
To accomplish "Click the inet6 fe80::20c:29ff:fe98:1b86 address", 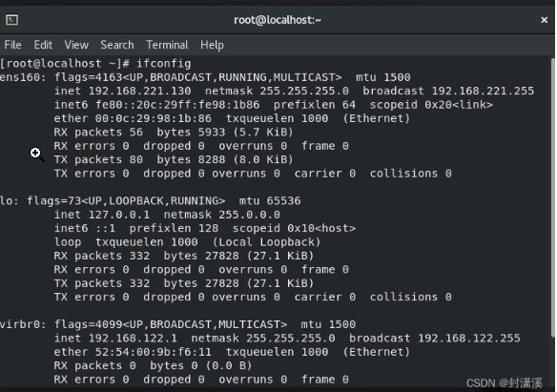I will 177,105.
